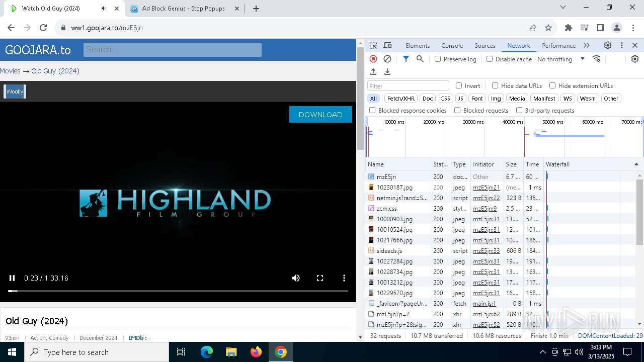Seek in video progress bar
The width and height of the screenshot is (644, 362).
(x=178, y=291)
